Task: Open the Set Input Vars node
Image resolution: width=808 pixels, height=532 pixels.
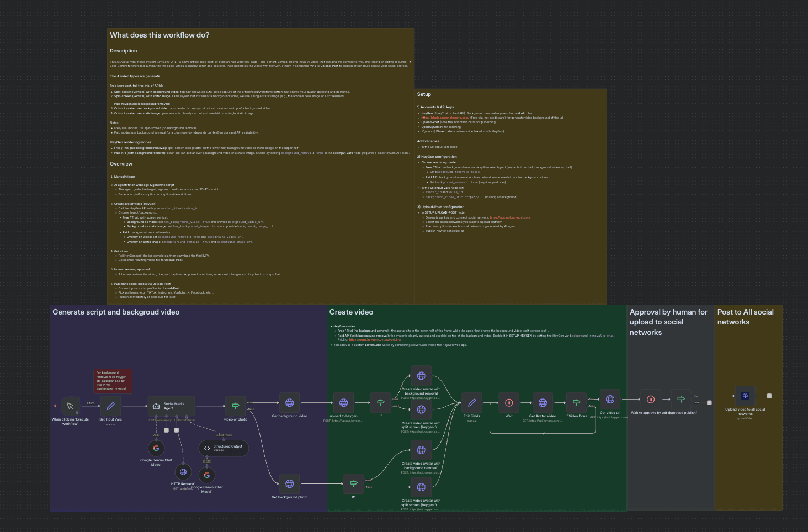Action: click(110, 406)
